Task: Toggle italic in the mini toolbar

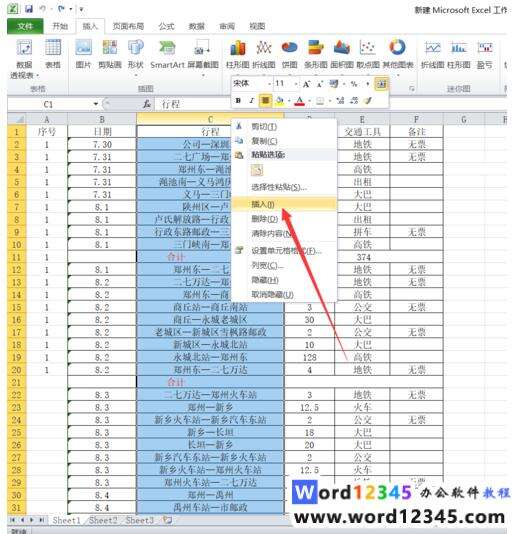Action: coord(252,100)
